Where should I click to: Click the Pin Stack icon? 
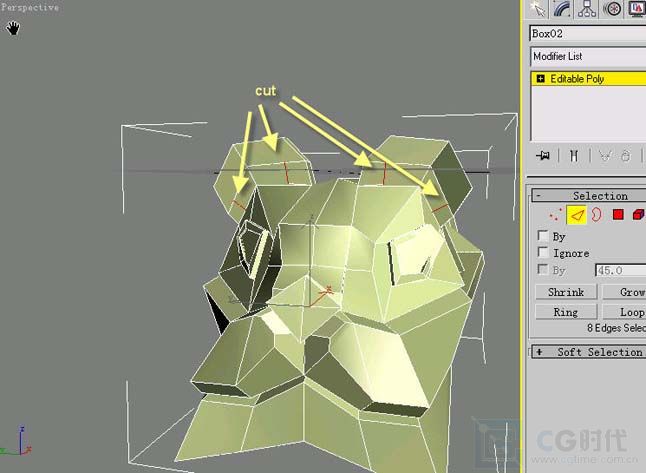coord(543,155)
